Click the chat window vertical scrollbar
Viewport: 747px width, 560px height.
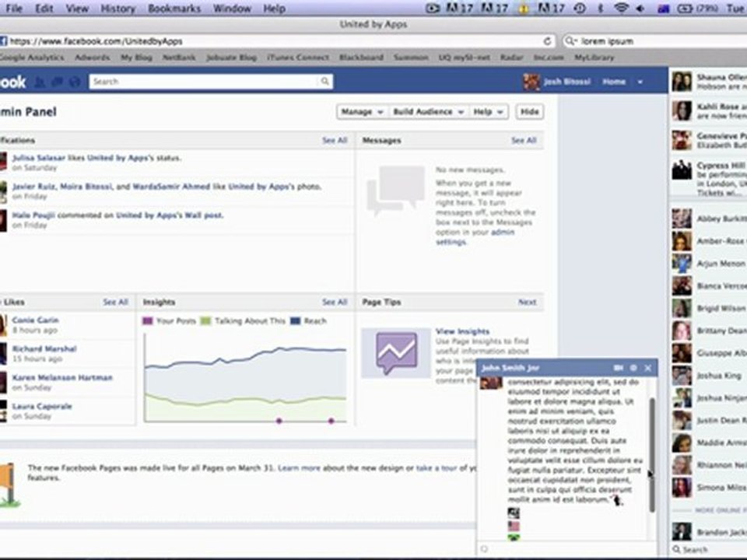click(x=652, y=455)
